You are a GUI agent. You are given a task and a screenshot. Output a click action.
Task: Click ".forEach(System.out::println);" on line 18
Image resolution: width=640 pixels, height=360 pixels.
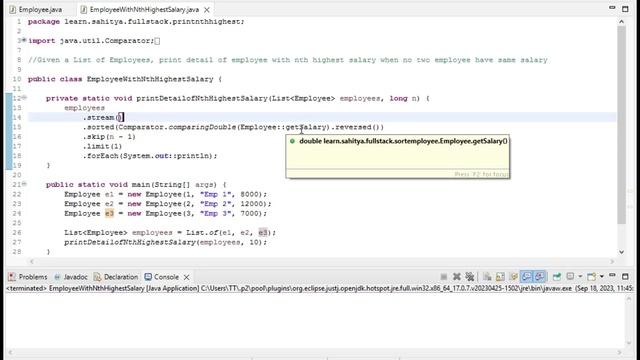coord(150,156)
